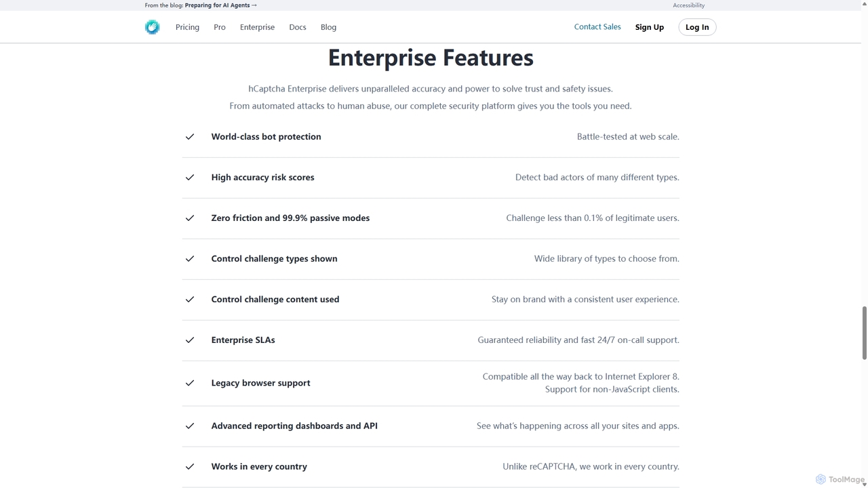This screenshot has height=488, width=868.
Task: Open the Enterprise navigation link
Action: 257,27
